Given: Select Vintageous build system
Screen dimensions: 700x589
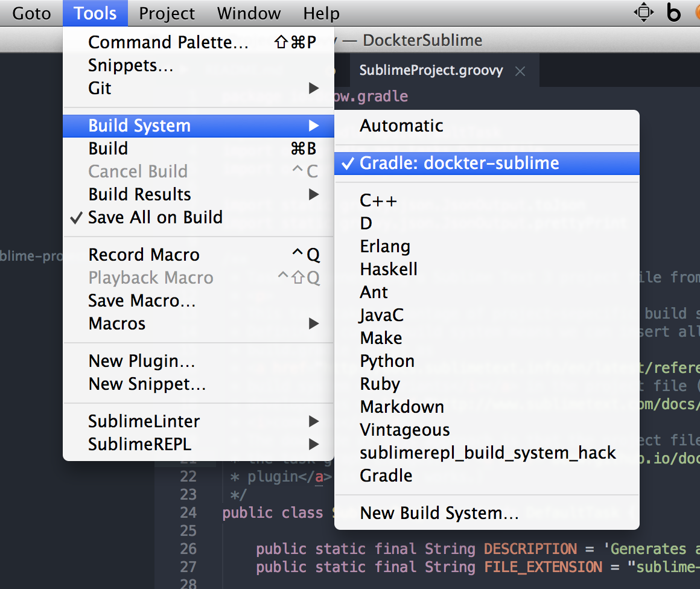Looking at the screenshot, I should click(486, 430).
